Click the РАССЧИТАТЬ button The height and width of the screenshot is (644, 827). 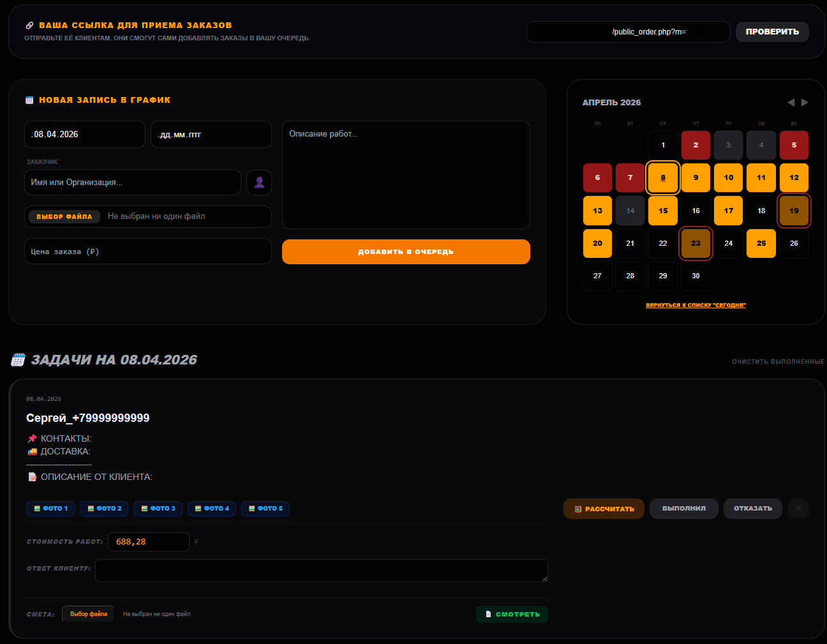[604, 509]
